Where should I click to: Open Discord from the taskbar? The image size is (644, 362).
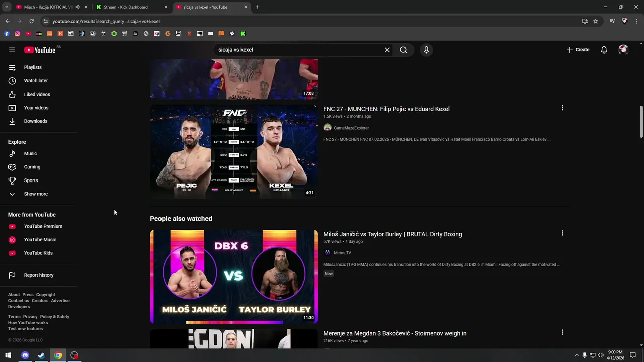25,355
